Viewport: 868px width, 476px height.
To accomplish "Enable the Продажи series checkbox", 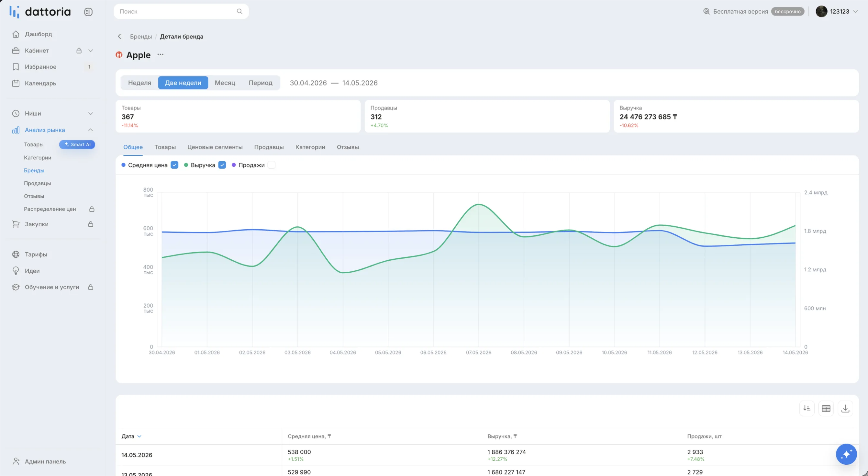I will pos(272,165).
